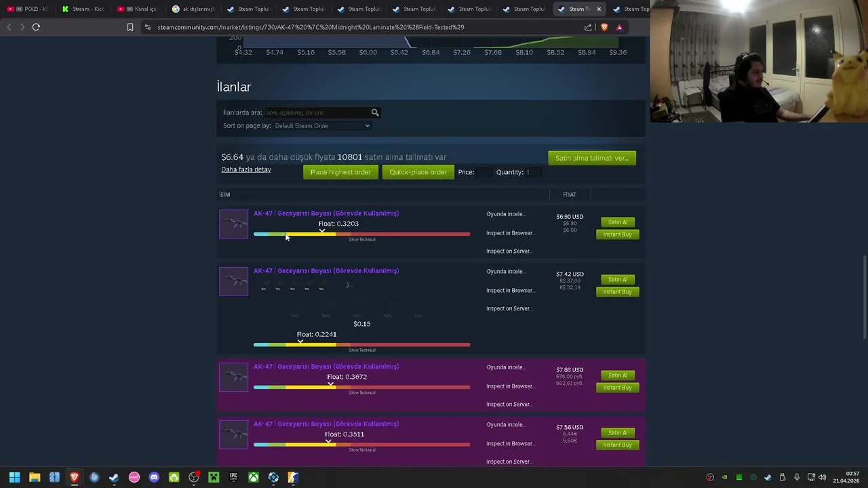Image resolution: width=868 pixels, height=488 pixels.
Task: Switch to the Google 'ak dışlanmış' tab
Action: click(x=193, y=9)
